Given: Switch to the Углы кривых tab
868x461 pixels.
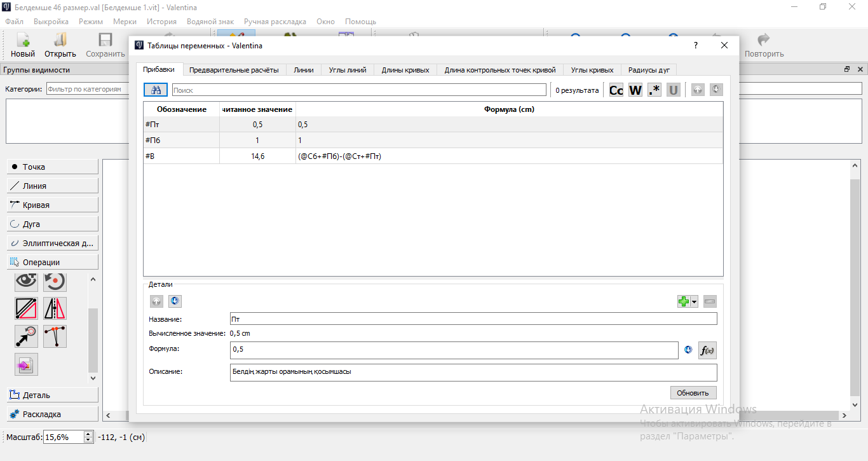Looking at the screenshot, I should tap(592, 70).
